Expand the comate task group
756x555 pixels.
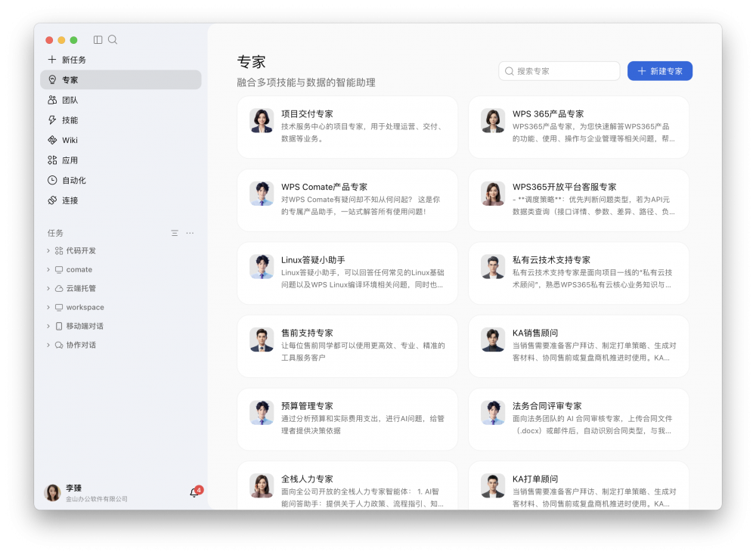48,269
